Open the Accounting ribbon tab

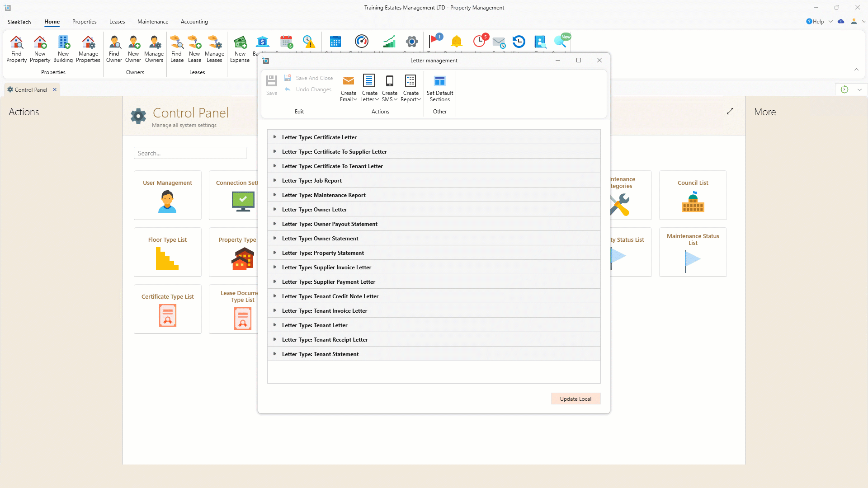click(194, 22)
